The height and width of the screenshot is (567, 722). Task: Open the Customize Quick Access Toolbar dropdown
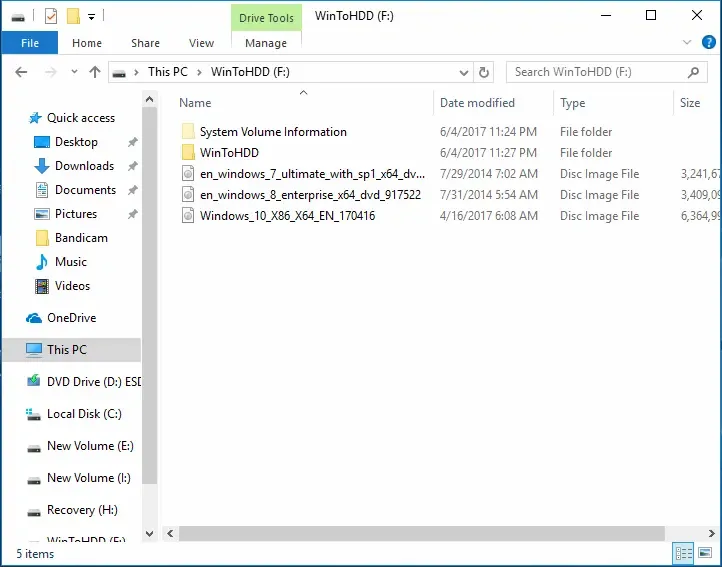(x=92, y=18)
